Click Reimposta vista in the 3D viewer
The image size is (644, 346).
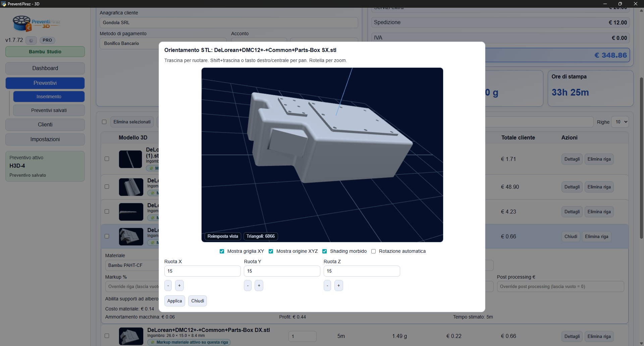223,236
